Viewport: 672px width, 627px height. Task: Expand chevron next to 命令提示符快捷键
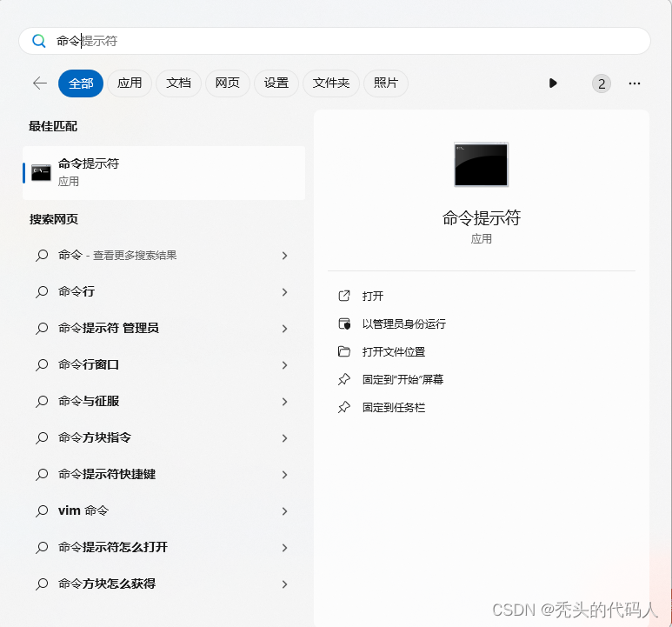[x=284, y=475]
